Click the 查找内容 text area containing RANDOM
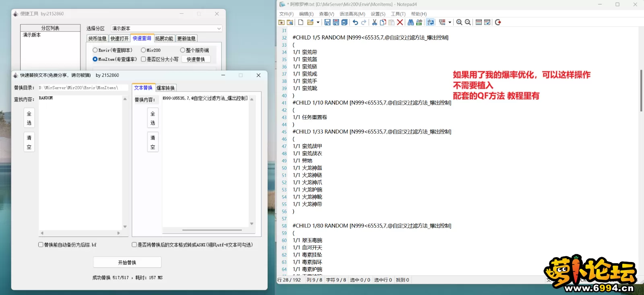 (x=80, y=162)
